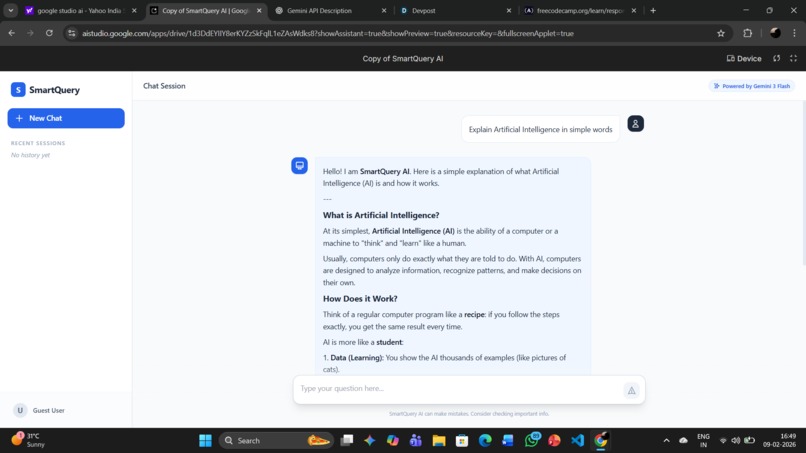
Task: Open the Chrome profile avatar
Action: click(x=775, y=33)
